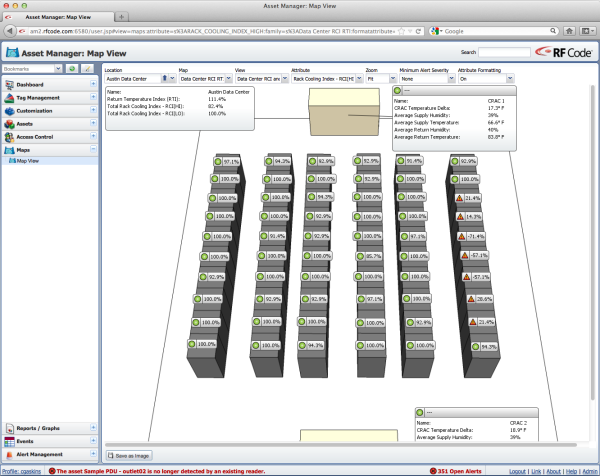This screenshot has height=476, width=600.
Task: Expand the Customization section plus button
Action: tap(93, 110)
